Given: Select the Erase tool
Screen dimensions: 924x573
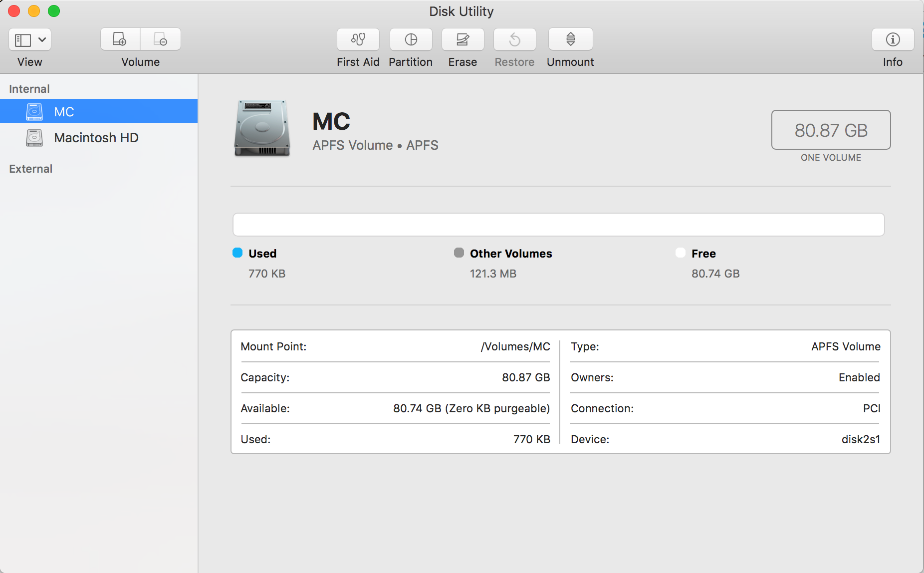Looking at the screenshot, I should pos(462,39).
